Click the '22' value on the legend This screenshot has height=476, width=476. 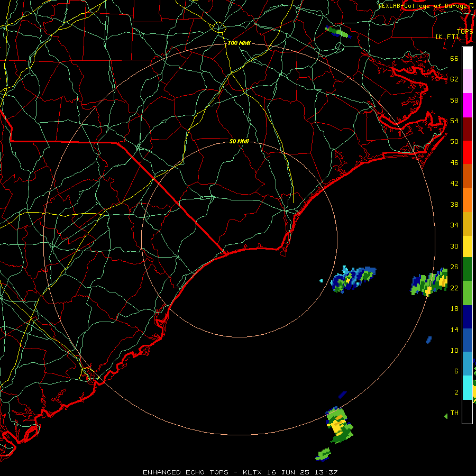coord(454,288)
